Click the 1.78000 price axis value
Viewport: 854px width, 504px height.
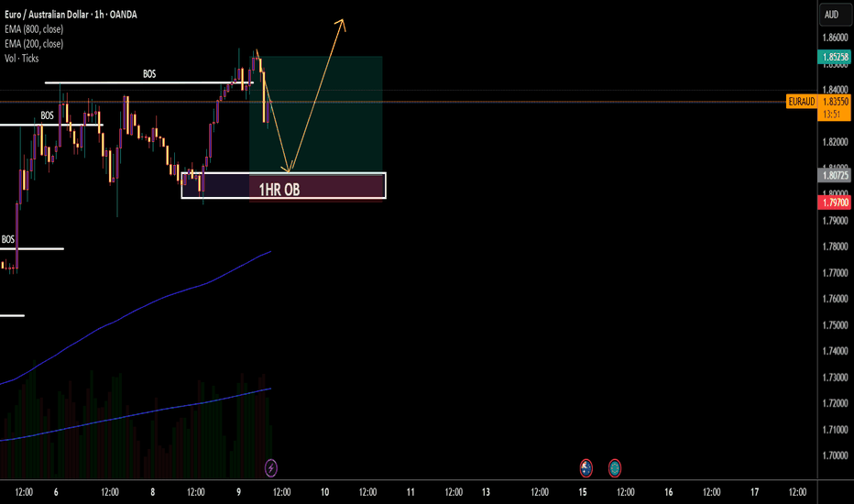(x=835, y=247)
